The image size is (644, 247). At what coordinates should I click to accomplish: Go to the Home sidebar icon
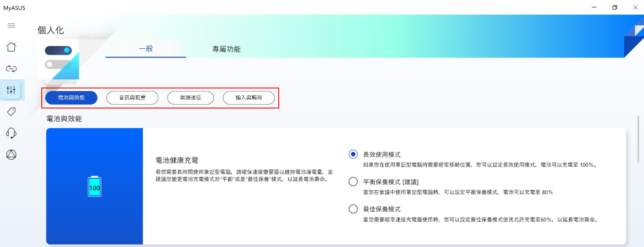pos(11,47)
